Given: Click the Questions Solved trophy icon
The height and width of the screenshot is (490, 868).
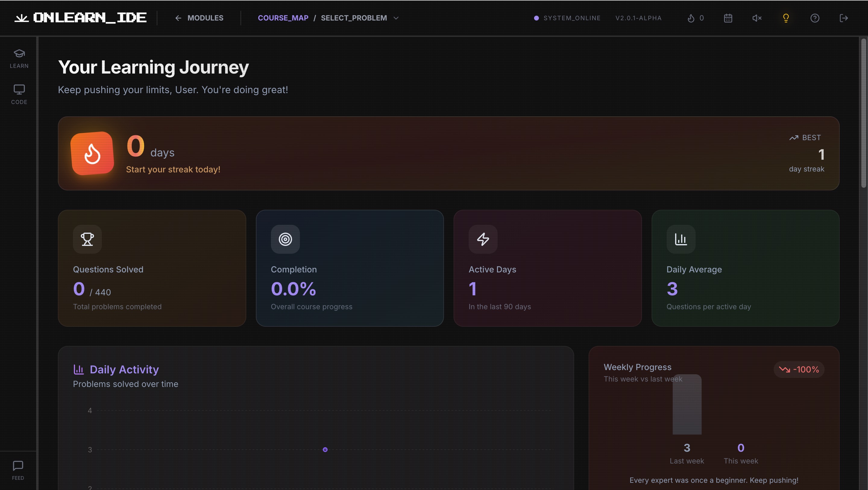Looking at the screenshot, I should tap(87, 239).
